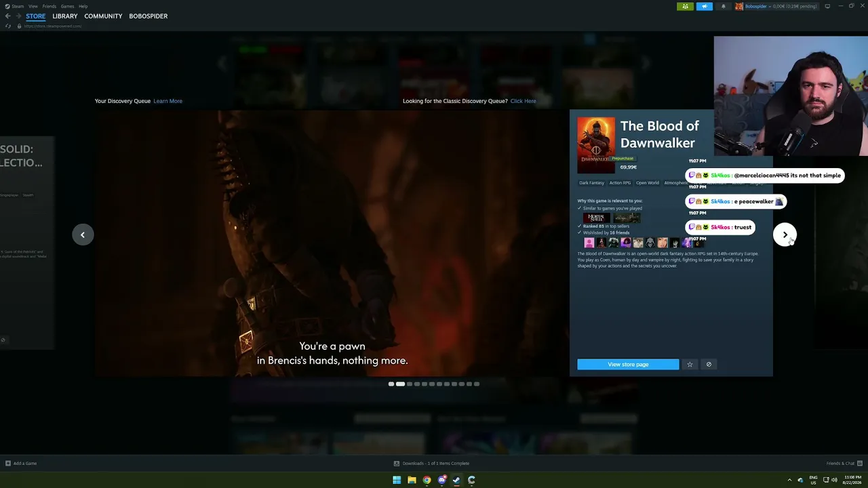Screen dimensions: 868x488
Task: Open the notifications bell
Action: pos(723,6)
